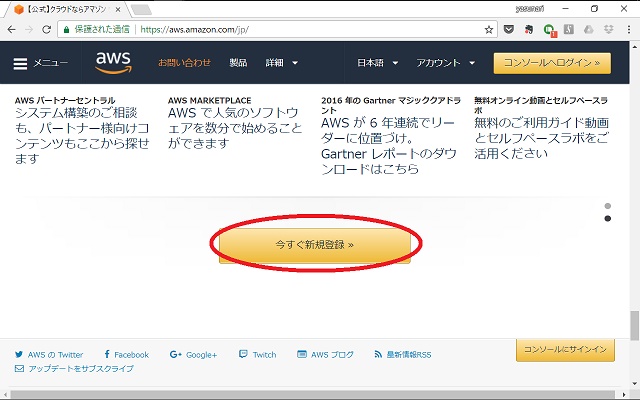Open the Google+ footer link
Image resolution: width=640 pixels, height=400 pixels.
point(193,355)
